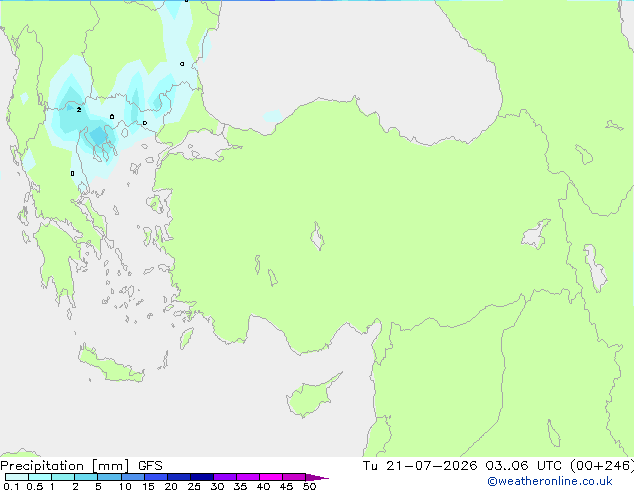Pick the 15 to 20 mm legend swatch
Screen dimensions: 634x490
(x=156, y=477)
